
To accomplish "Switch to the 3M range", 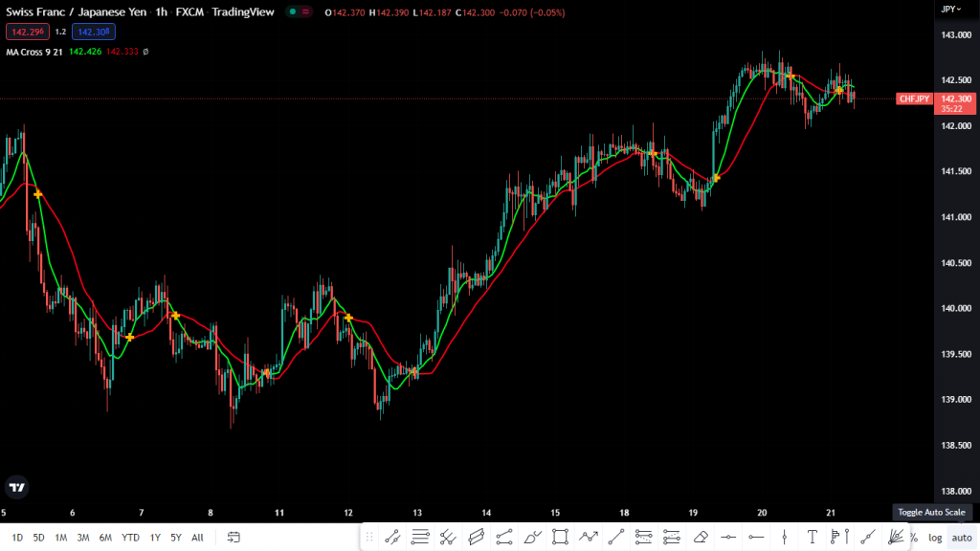I will pyautogui.click(x=83, y=538).
